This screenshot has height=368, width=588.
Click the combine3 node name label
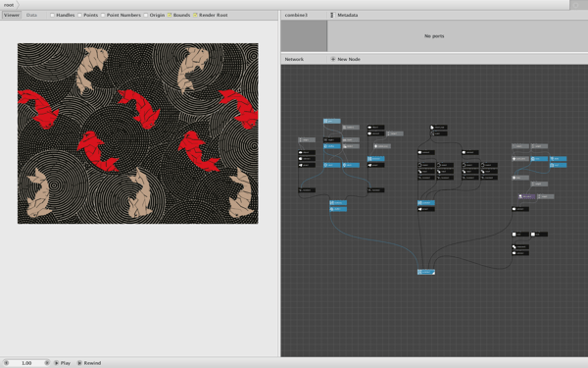pyautogui.click(x=296, y=15)
